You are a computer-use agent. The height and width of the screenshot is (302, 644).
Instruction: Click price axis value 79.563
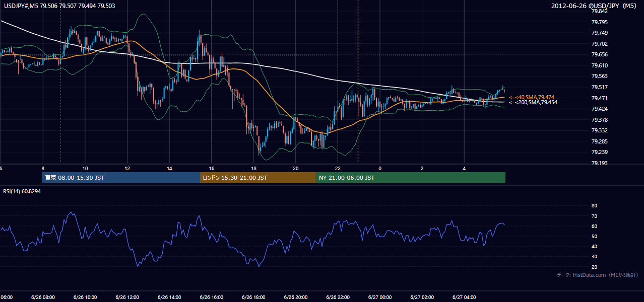[x=599, y=77]
